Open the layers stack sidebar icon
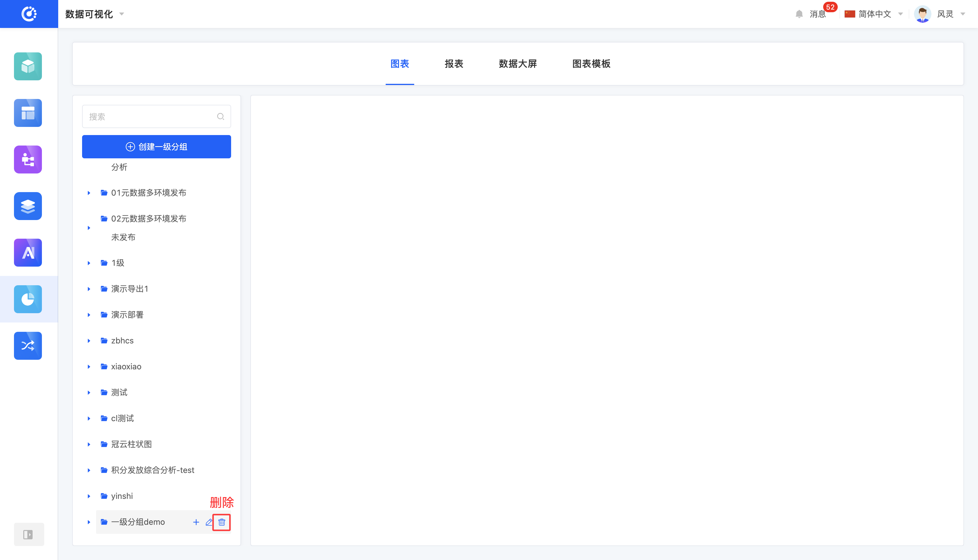Viewport: 978px width, 560px height. 28,206
